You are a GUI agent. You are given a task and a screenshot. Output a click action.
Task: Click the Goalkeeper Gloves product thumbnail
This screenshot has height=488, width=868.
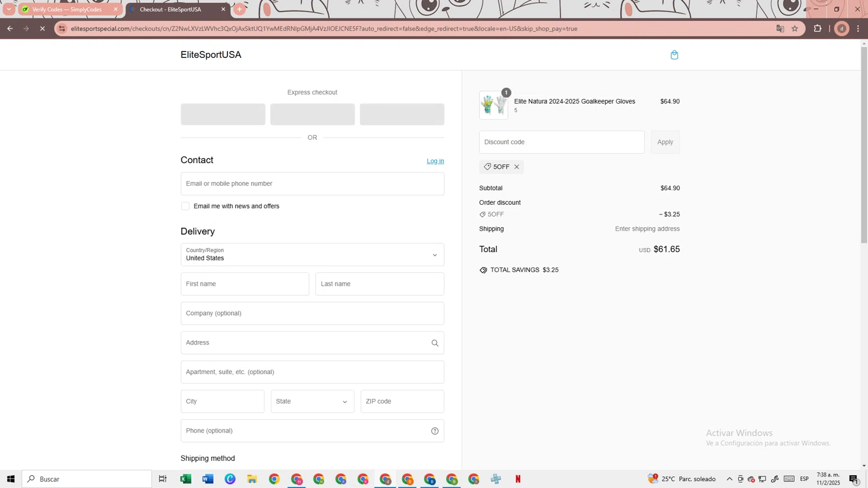click(x=494, y=105)
